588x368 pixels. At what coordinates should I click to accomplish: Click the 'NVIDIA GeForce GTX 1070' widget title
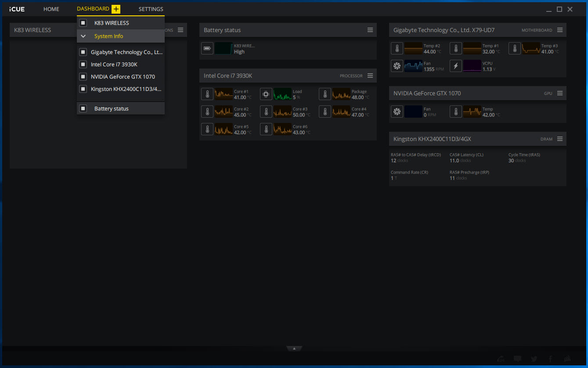pos(427,93)
